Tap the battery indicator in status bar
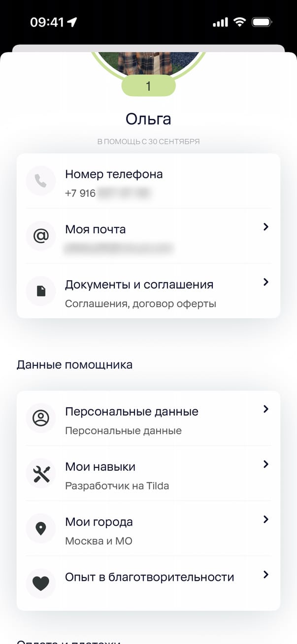 [262, 22]
